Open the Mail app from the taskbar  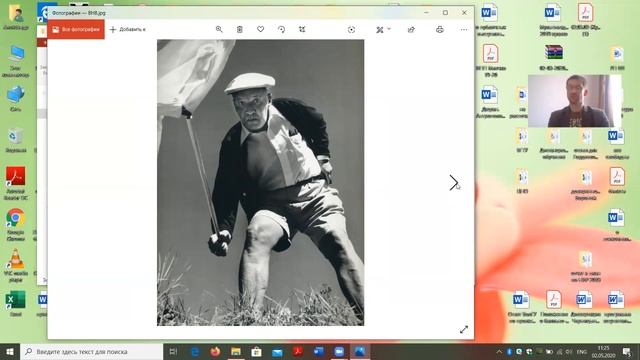[277, 351]
